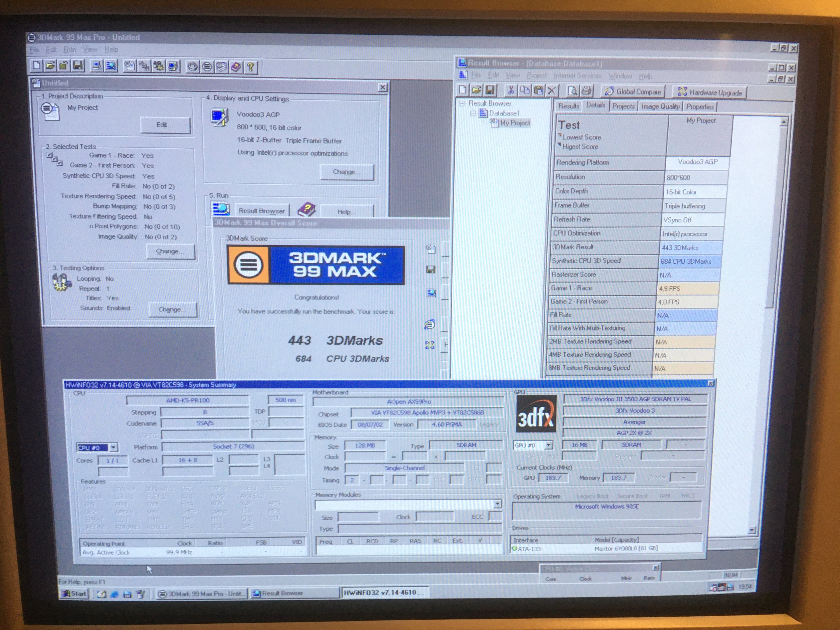This screenshot has height=630, width=840.
Task: Open the CPU #0 dropdown in HWiNFO
Action: pos(113,447)
